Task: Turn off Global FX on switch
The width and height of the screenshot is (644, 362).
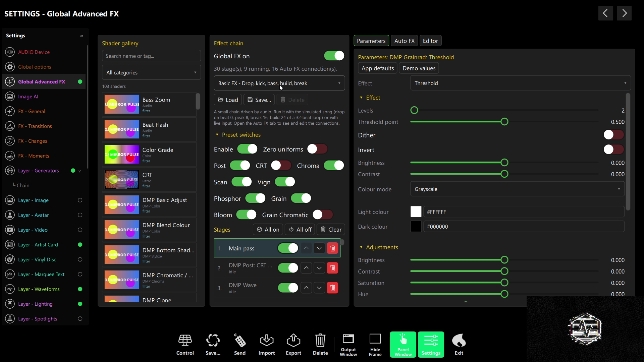Action: 334,56
